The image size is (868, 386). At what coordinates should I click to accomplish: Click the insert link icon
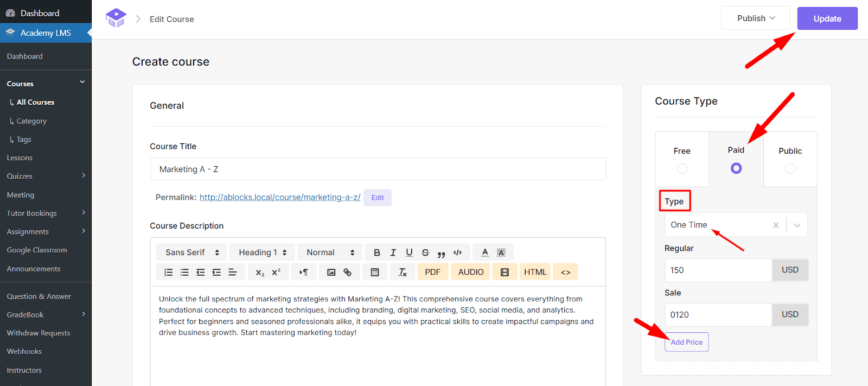click(347, 272)
